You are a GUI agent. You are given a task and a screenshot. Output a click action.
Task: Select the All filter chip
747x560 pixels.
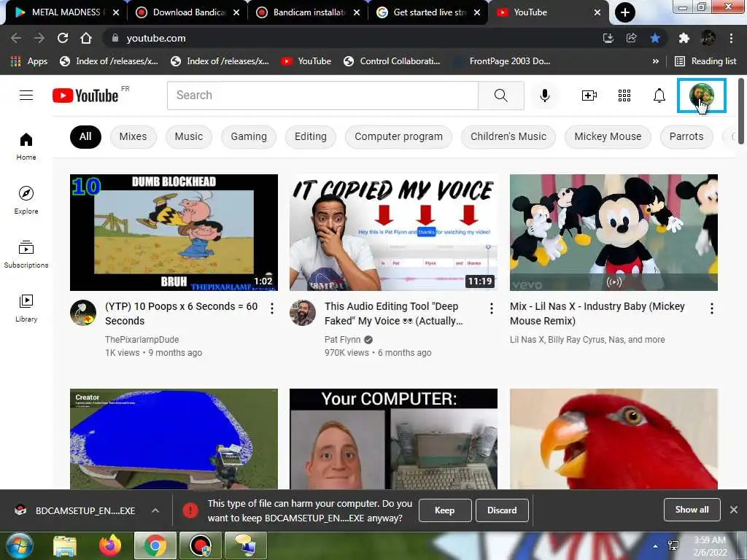(85, 136)
